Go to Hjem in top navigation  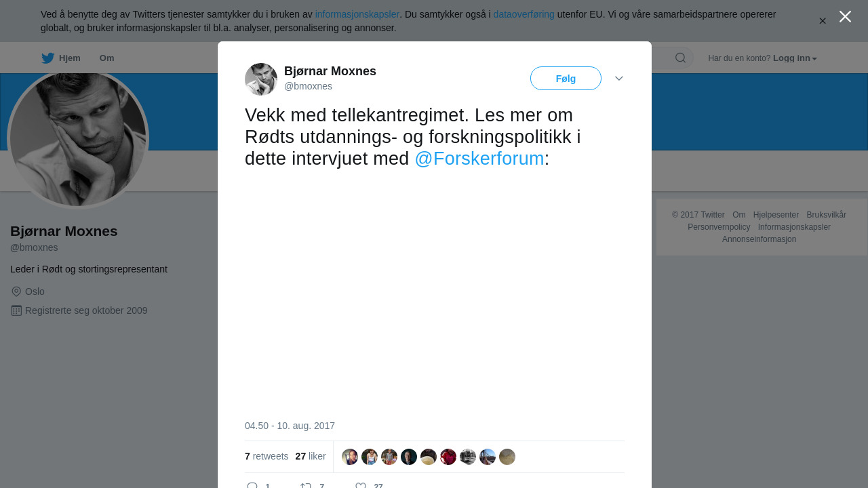pos(69,58)
